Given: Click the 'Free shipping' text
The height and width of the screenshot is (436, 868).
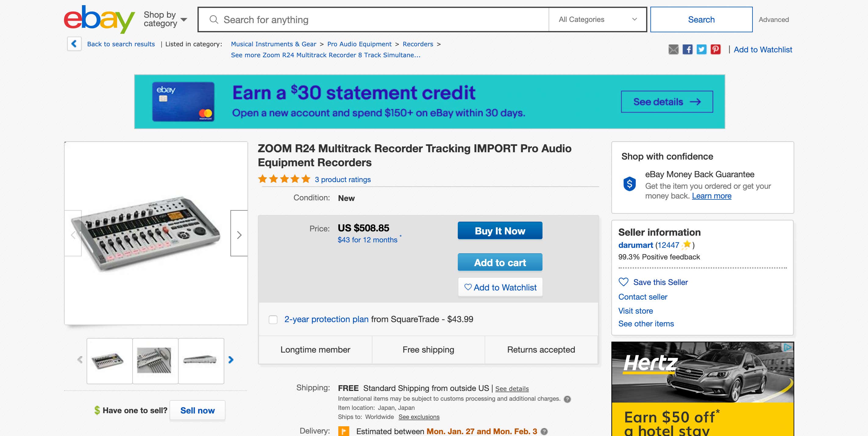Looking at the screenshot, I should pos(428,350).
